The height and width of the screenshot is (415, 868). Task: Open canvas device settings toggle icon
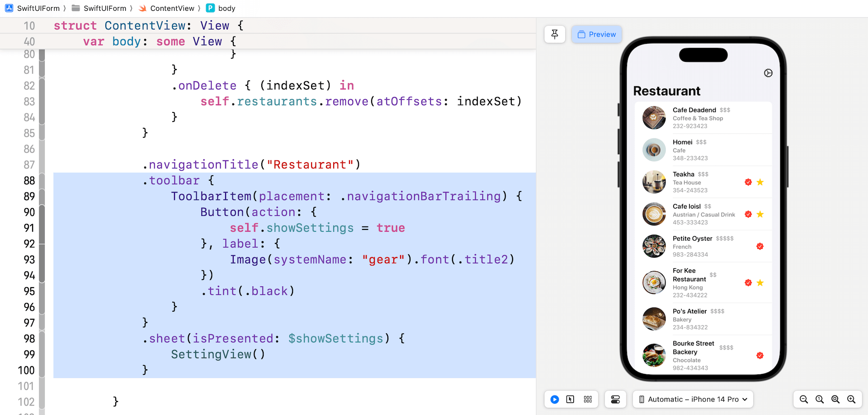(x=615, y=399)
